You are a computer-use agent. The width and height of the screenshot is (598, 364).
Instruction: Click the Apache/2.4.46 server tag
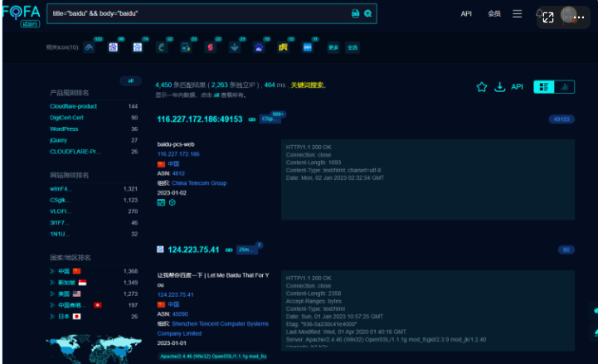(213, 357)
